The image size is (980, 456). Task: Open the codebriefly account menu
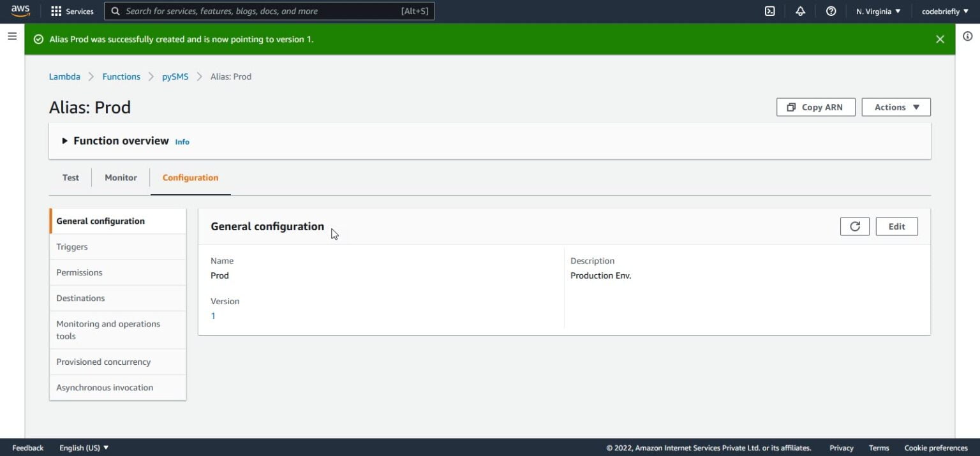click(x=944, y=11)
